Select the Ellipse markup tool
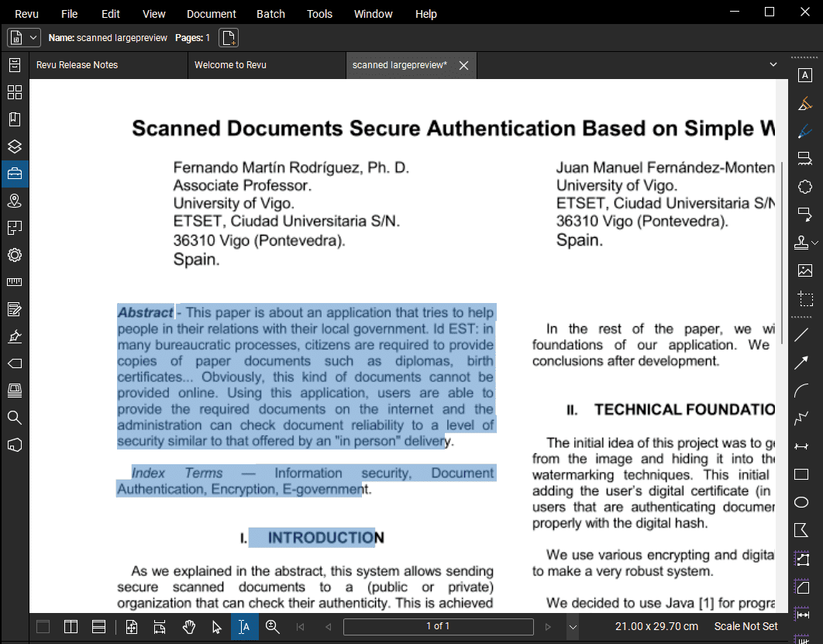The image size is (823, 644). click(x=802, y=502)
